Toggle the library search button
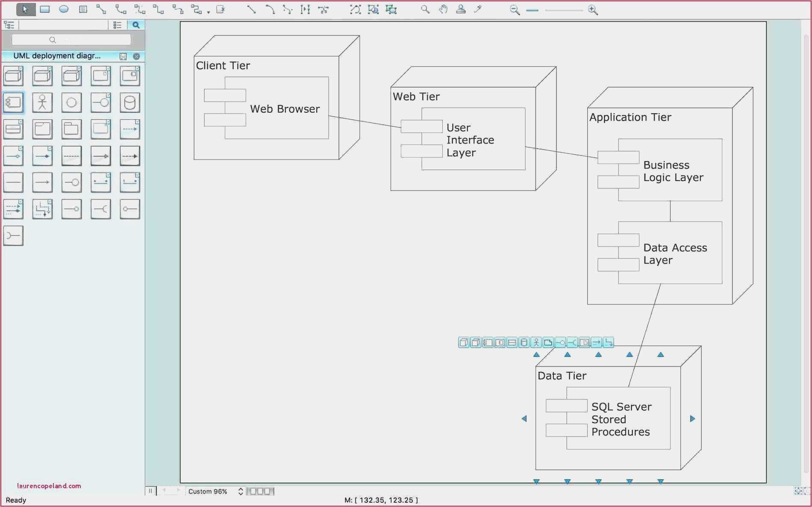Image resolution: width=812 pixels, height=507 pixels. click(x=136, y=25)
